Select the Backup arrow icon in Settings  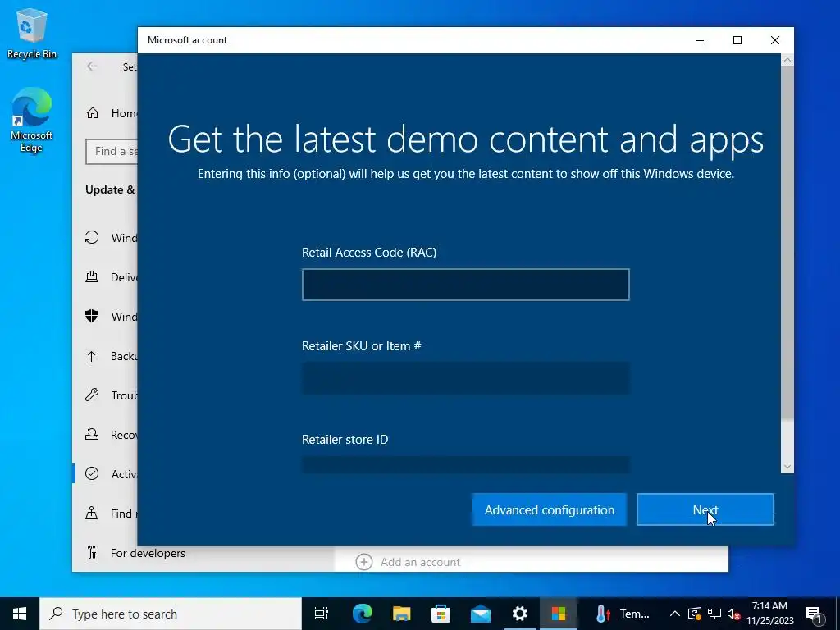(x=92, y=356)
